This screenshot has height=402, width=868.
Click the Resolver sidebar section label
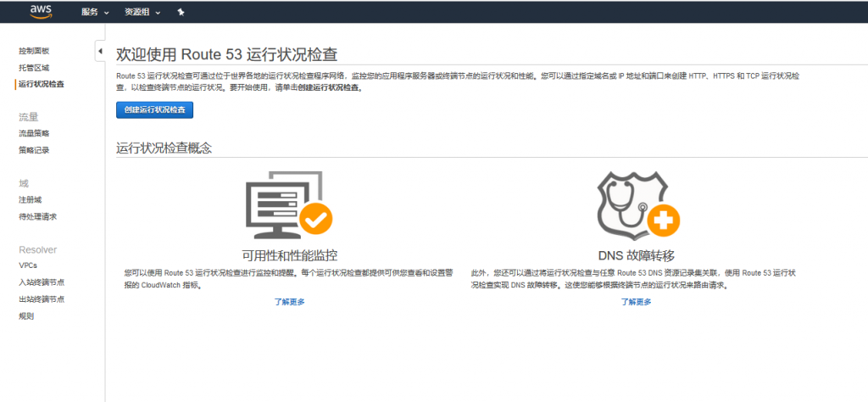[x=37, y=249]
